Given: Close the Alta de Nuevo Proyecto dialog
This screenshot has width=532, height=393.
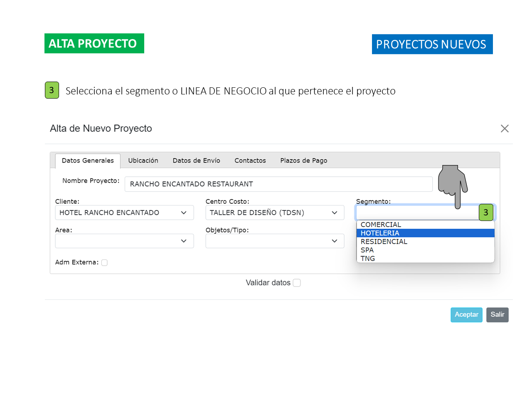Looking at the screenshot, I should (505, 129).
